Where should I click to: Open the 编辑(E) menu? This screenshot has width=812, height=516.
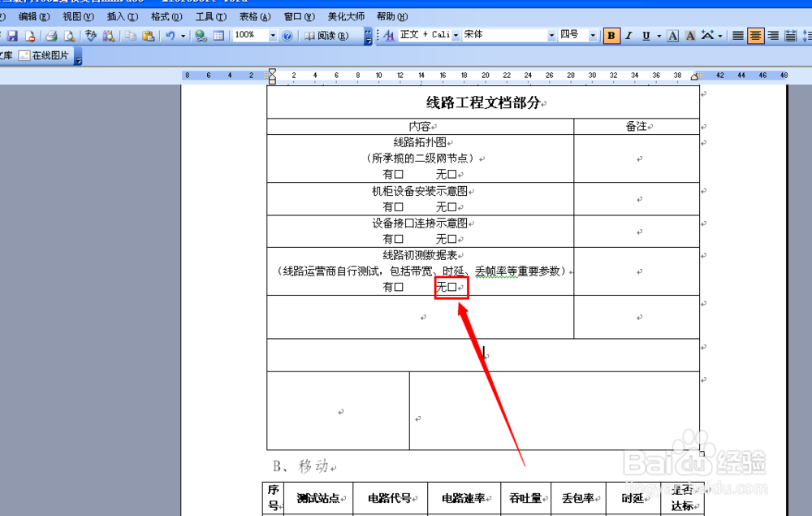click(x=34, y=16)
